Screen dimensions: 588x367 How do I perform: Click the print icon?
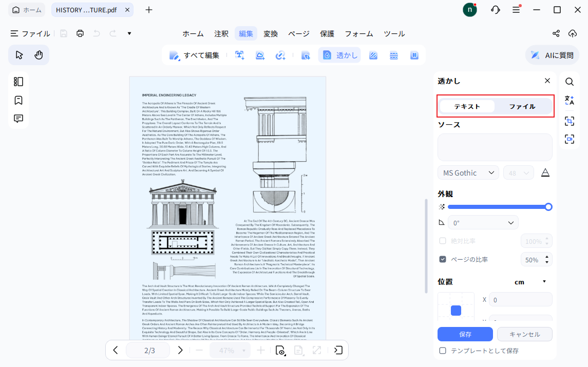[80, 33]
